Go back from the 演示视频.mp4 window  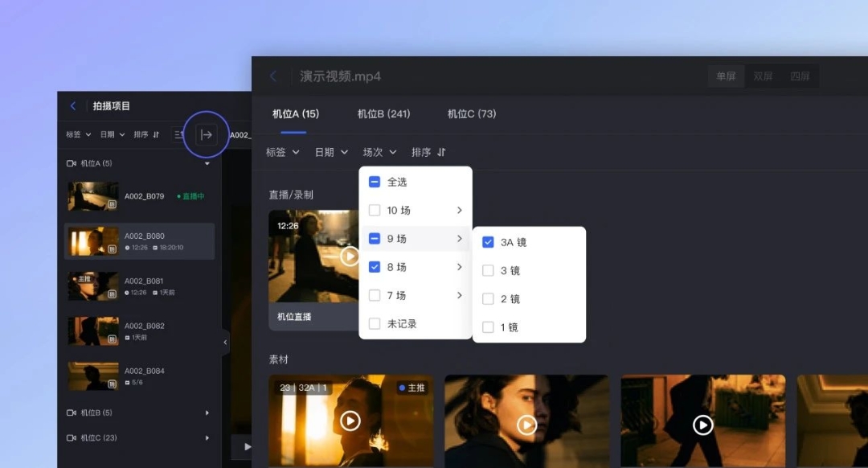273,76
